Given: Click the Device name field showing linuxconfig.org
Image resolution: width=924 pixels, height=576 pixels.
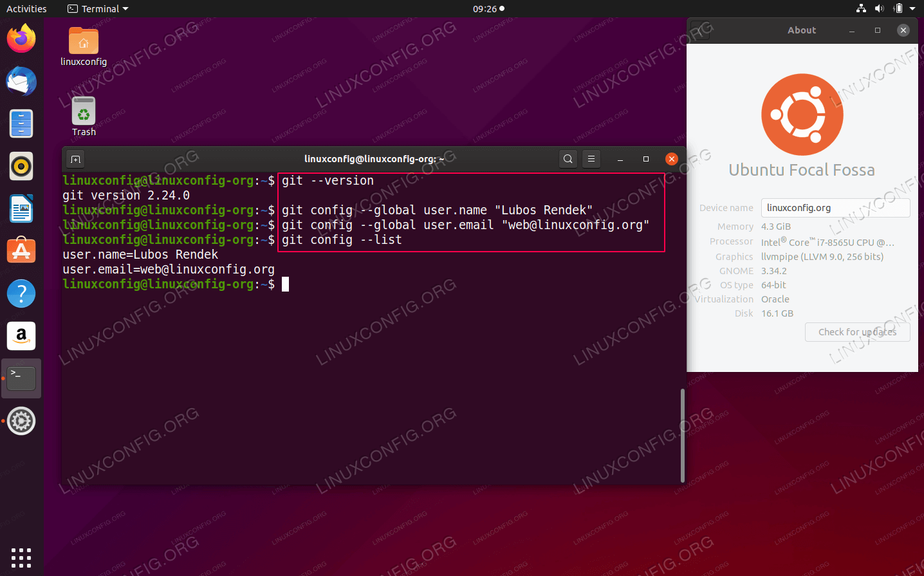Looking at the screenshot, I should 835,207.
